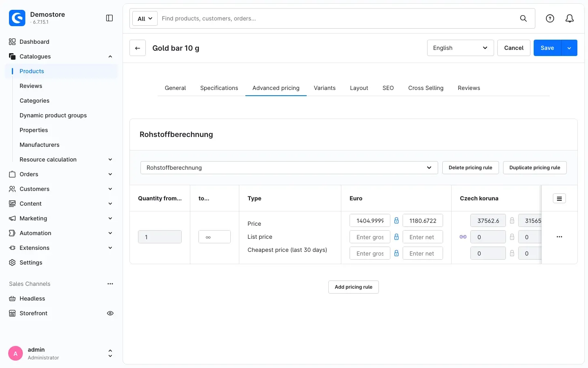Click the Czech koruna currency link icon
The height and width of the screenshot is (368, 588).
click(x=463, y=237)
